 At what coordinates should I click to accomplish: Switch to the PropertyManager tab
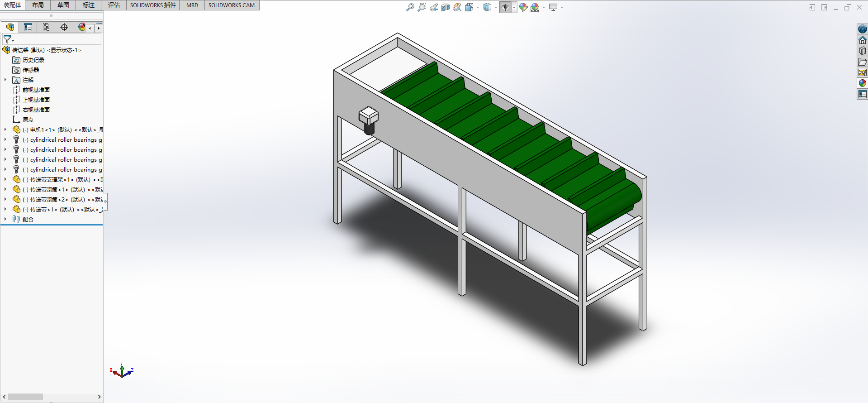click(x=28, y=27)
